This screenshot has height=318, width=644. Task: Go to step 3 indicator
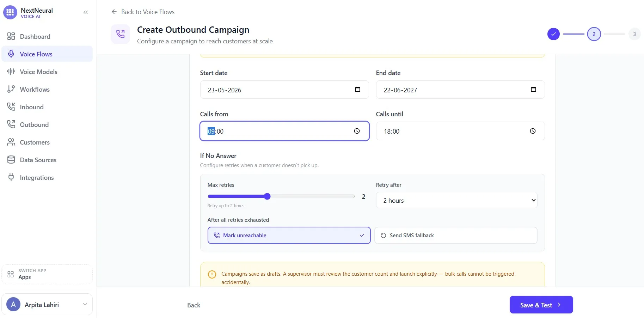[x=634, y=34]
